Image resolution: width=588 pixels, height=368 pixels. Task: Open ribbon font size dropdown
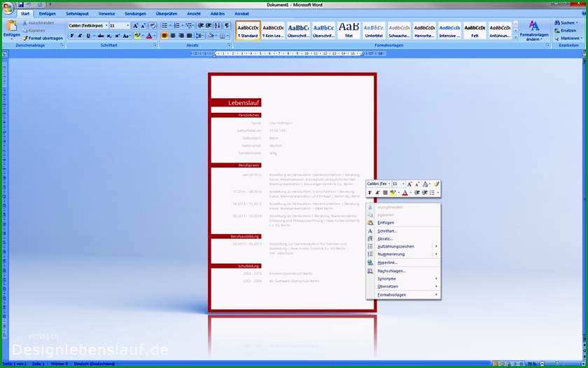tap(128, 25)
